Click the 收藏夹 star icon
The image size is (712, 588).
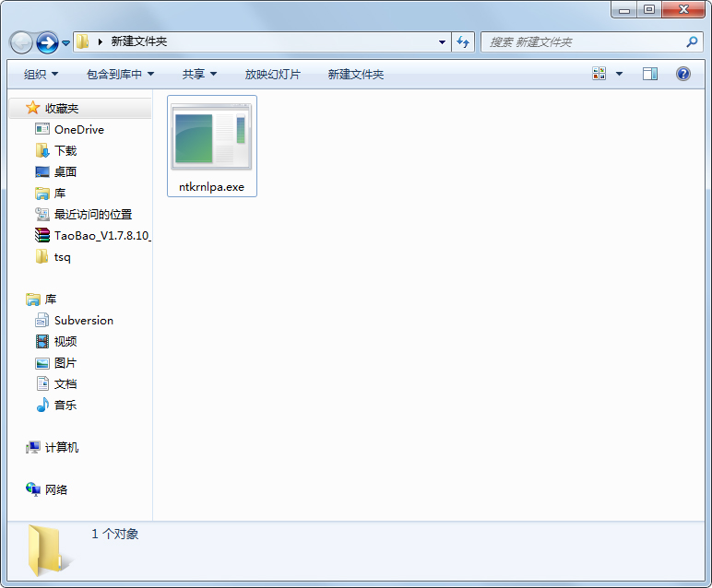coord(32,108)
